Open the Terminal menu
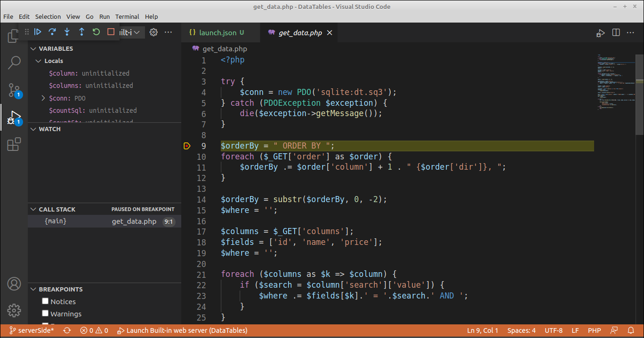 click(127, 16)
